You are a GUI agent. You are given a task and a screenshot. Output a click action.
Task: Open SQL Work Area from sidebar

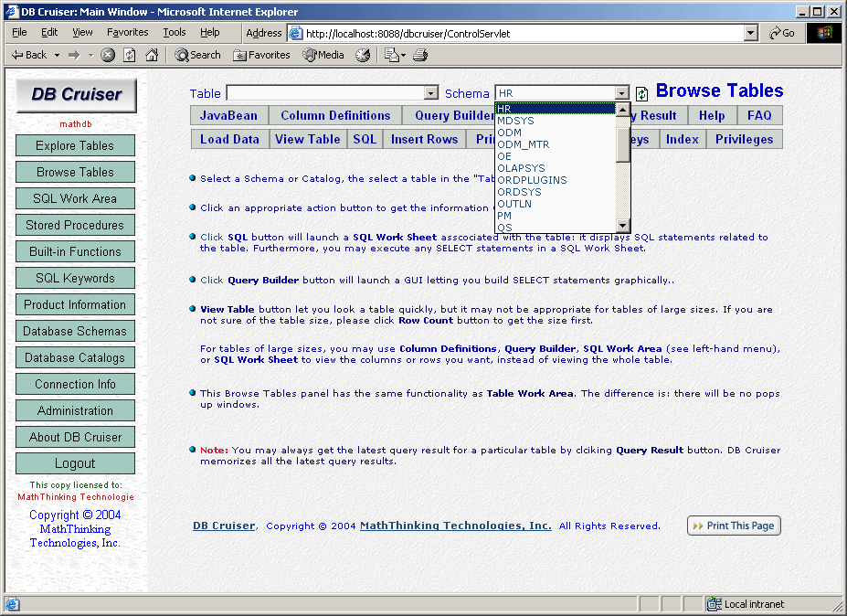75,198
